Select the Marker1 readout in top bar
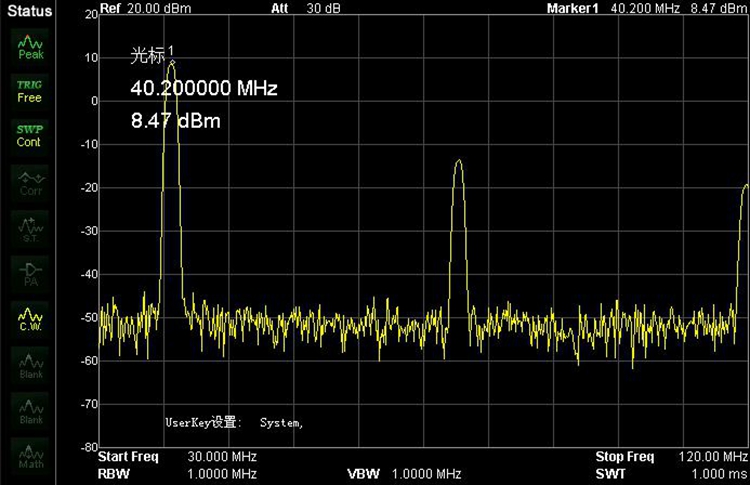 [646, 8]
